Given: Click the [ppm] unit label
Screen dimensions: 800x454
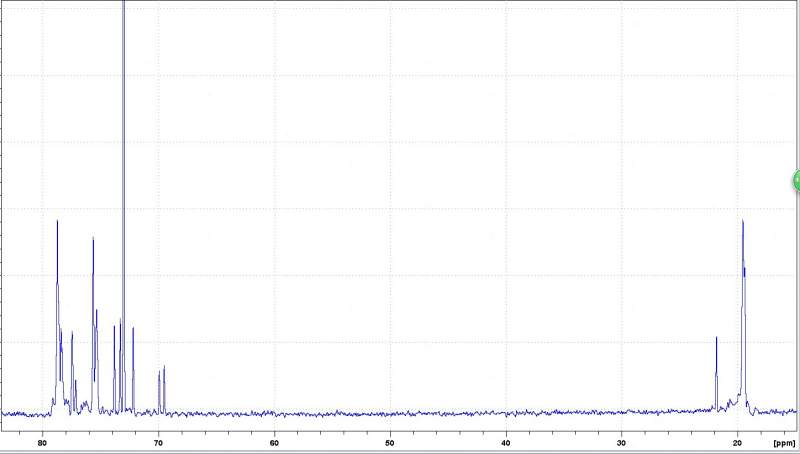Looking at the screenshot, I should pyautogui.click(x=784, y=443).
